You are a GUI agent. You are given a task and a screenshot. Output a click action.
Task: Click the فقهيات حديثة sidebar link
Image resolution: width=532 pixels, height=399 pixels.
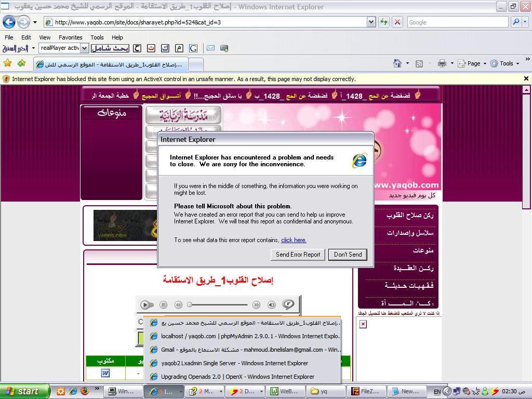(409, 285)
